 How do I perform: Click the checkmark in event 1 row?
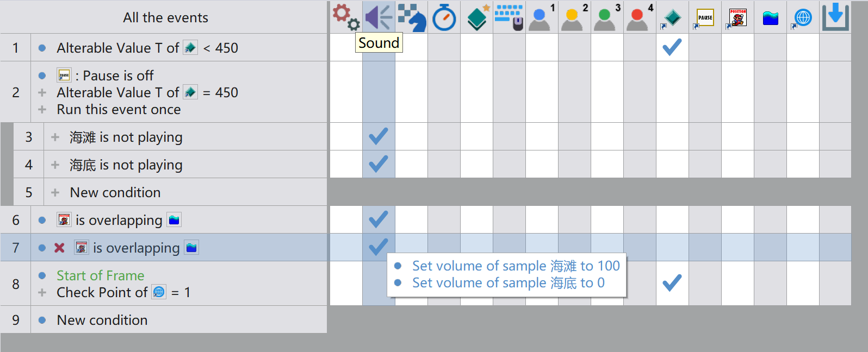pyautogui.click(x=672, y=47)
